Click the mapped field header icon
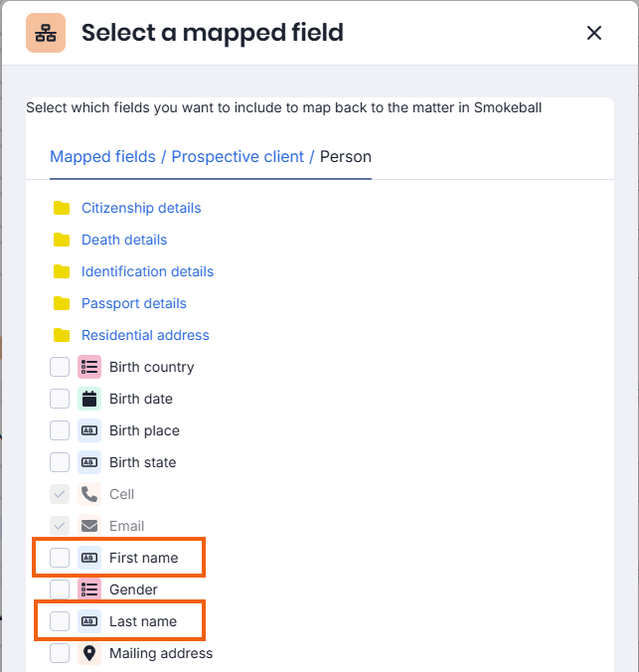 pos(46,33)
